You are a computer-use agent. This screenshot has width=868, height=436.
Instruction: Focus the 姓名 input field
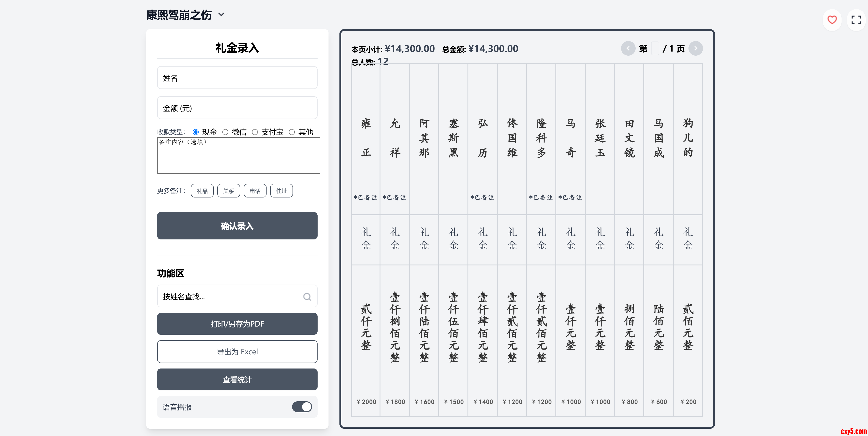(x=237, y=78)
